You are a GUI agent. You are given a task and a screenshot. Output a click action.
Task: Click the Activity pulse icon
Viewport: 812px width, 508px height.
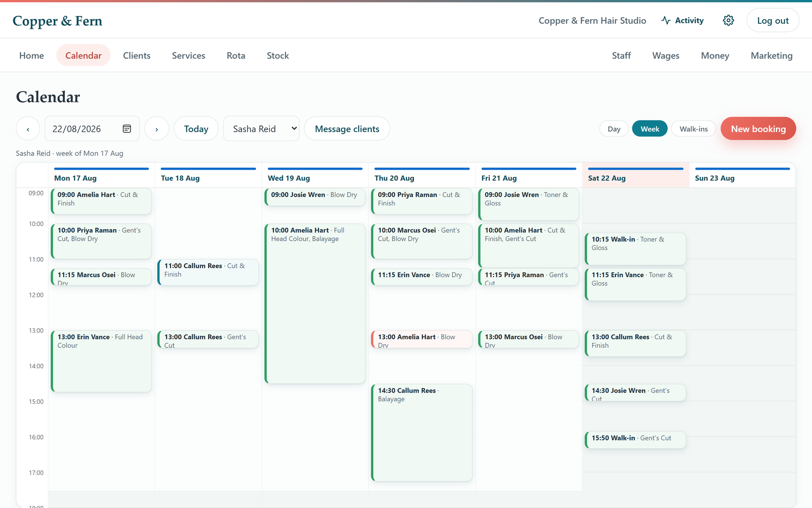[666, 20]
